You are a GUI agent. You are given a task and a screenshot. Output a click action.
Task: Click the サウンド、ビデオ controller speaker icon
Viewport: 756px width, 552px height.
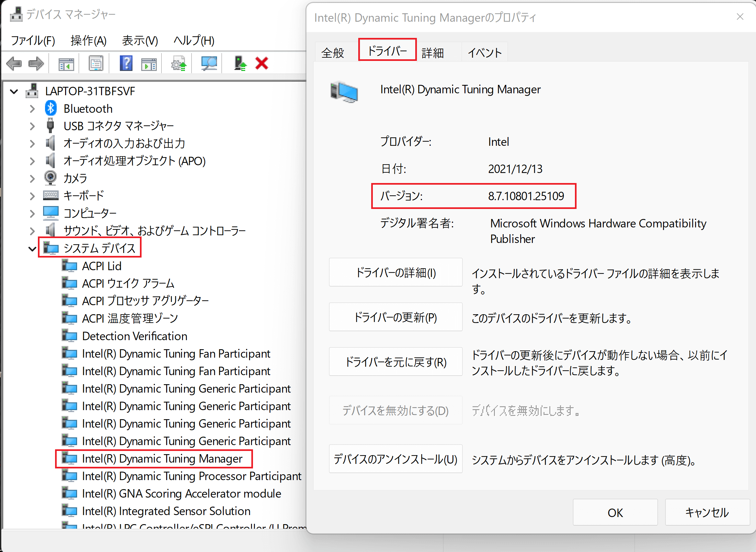[51, 230]
